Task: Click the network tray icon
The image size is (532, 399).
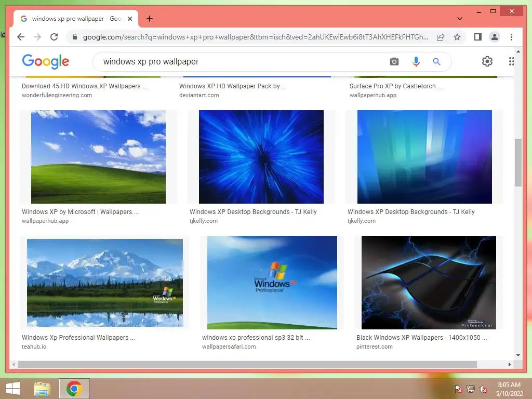Action: click(471, 389)
